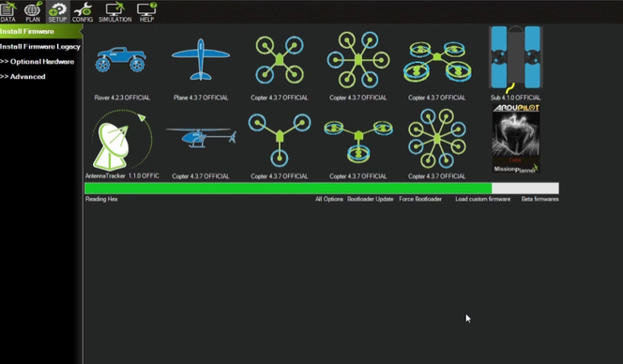Choose the quadcopter firmware icon

pyautogui.click(x=280, y=60)
